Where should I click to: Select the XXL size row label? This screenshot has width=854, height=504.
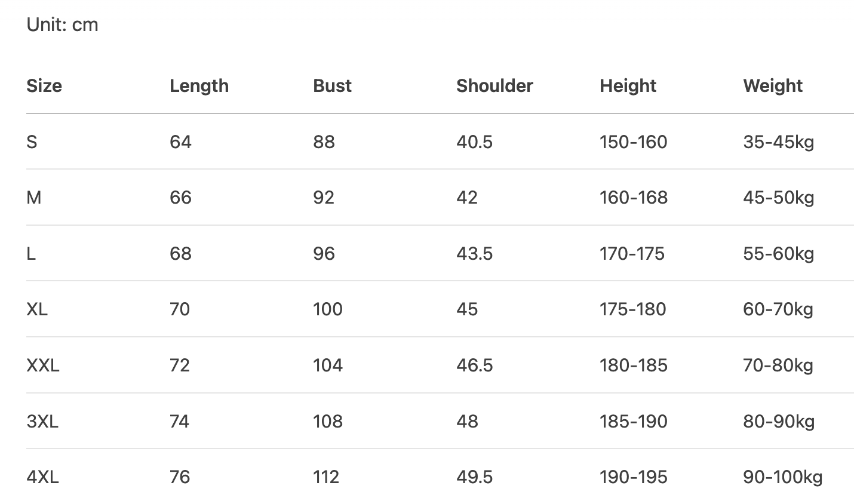[x=43, y=365]
